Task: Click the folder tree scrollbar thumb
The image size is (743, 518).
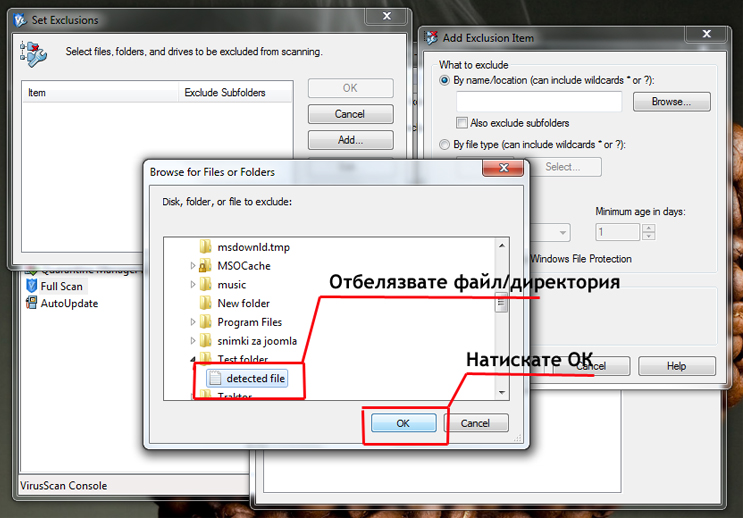Action: click(x=501, y=302)
